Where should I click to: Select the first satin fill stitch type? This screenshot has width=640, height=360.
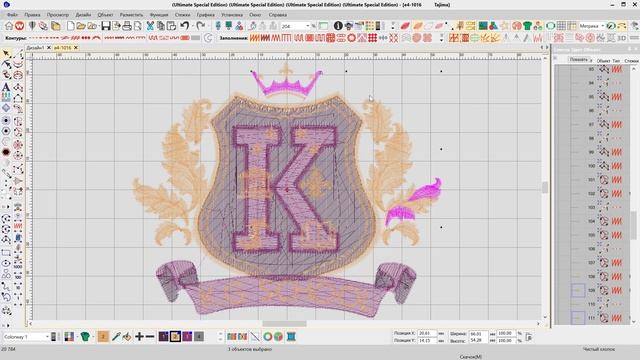[254, 38]
